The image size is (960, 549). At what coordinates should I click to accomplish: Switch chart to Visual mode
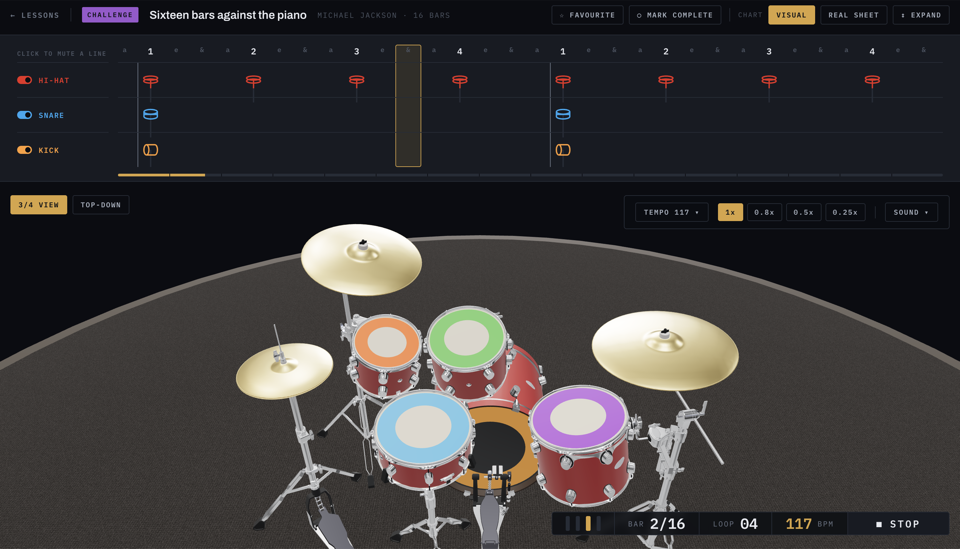coord(791,15)
